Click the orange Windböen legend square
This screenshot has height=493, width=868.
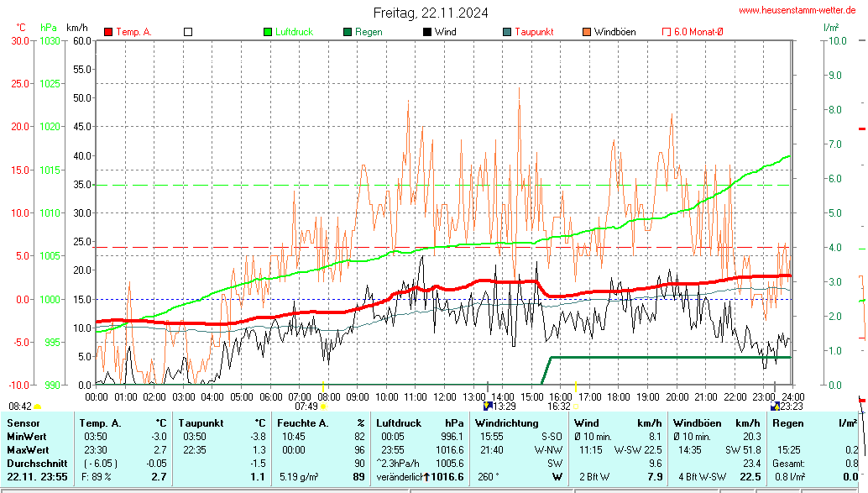[587, 32]
